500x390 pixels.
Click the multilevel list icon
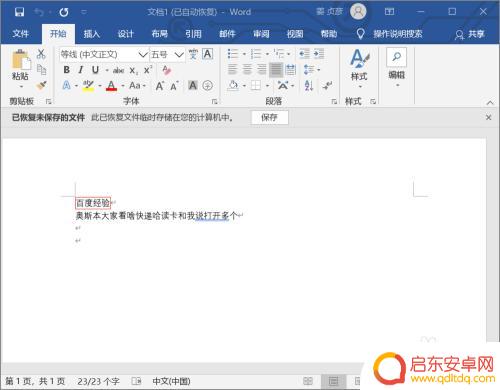[279, 54]
